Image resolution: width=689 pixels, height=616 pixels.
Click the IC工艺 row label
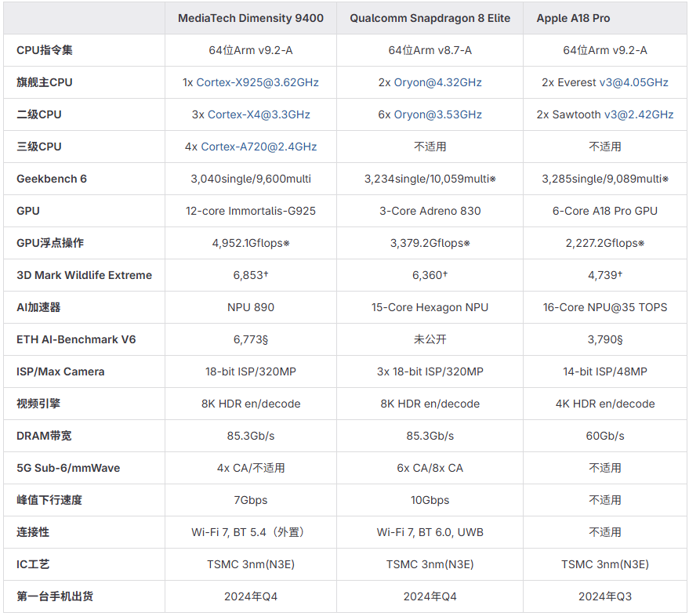pyautogui.click(x=33, y=564)
